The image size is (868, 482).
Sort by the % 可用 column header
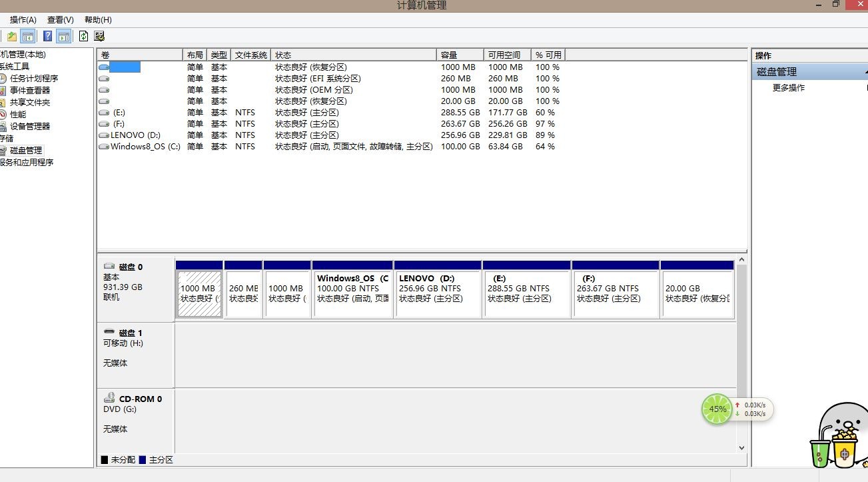pyautogui.click(x=548, y=55)
